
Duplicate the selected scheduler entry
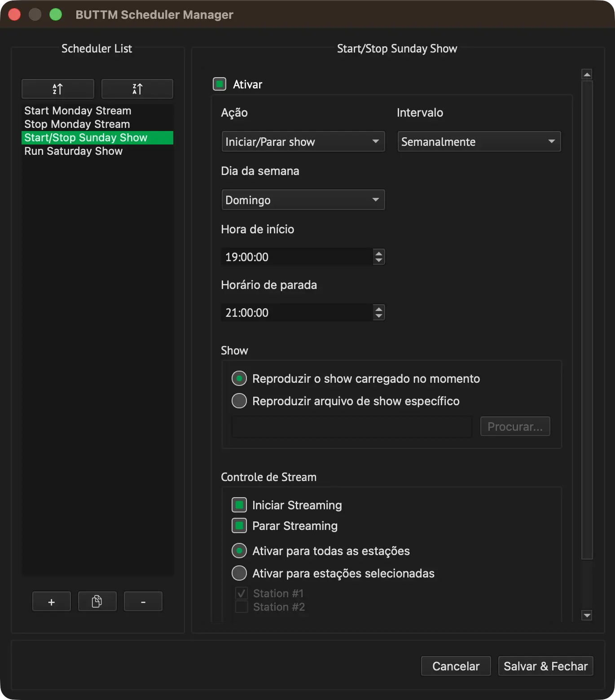tap(97, 602)
